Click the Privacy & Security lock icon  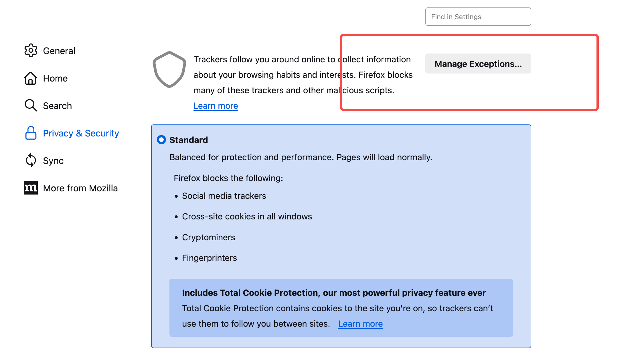pos(31,133)
